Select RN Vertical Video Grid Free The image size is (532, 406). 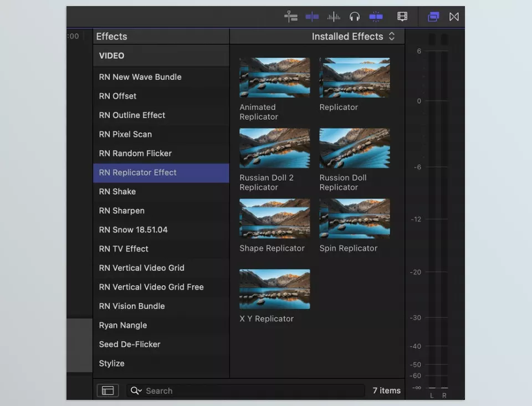(161, 287)
